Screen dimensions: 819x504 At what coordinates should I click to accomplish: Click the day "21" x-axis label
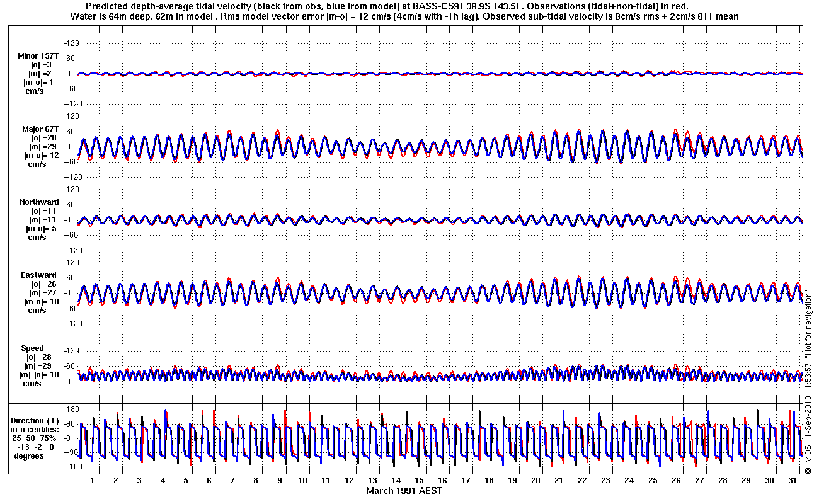pyautogui.click(x=559, y=481)
